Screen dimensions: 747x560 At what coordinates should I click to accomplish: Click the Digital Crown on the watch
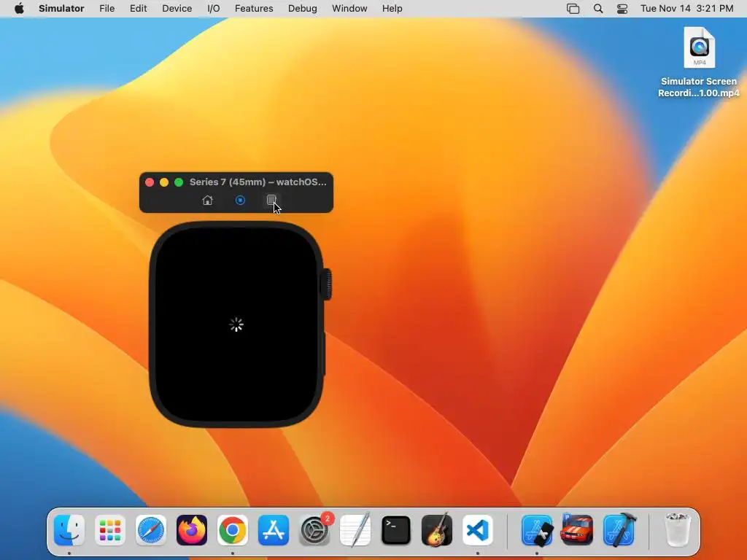328,285
